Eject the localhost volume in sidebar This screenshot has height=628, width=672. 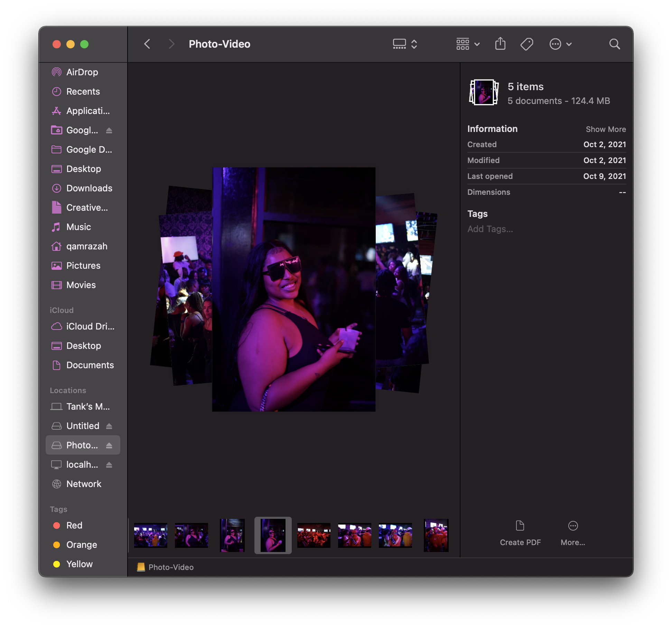(x=109, y=465)
